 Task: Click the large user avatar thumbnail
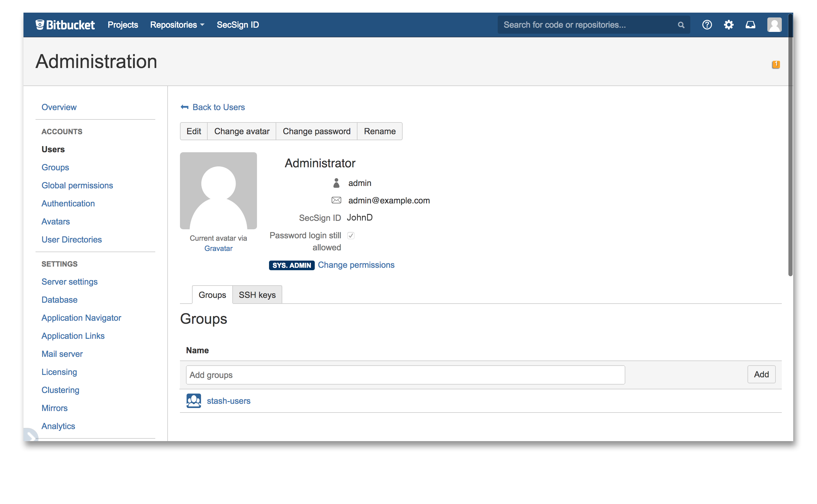tap(218, 191)
